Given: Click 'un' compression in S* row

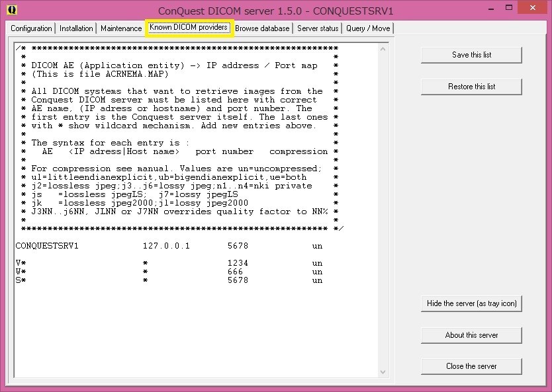Looking at the screenshot, I should [317, 280].
